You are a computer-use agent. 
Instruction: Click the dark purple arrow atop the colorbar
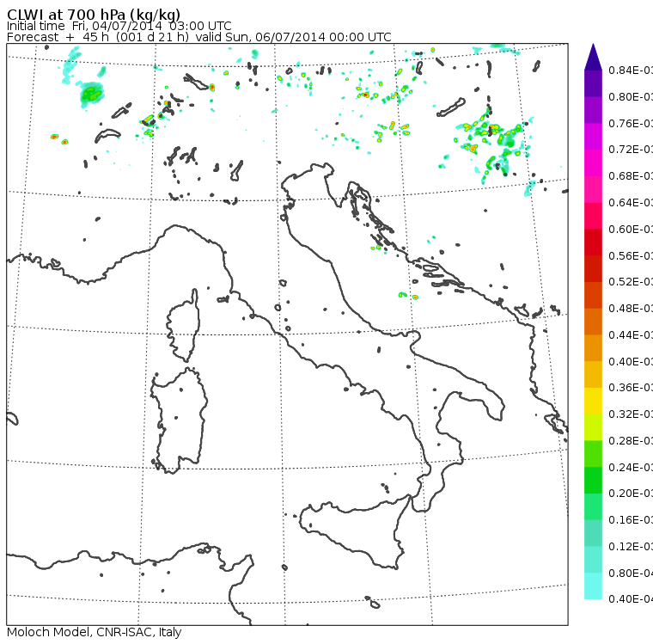pos(593,57)
